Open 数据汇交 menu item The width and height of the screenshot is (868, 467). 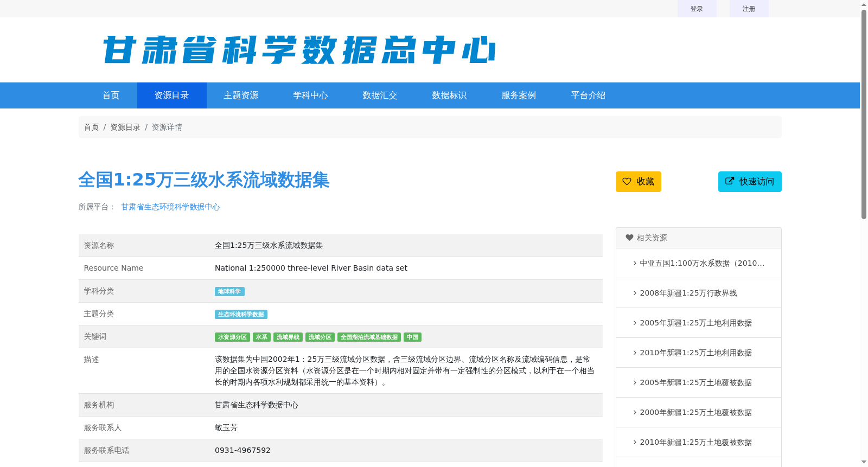(380, 95)
